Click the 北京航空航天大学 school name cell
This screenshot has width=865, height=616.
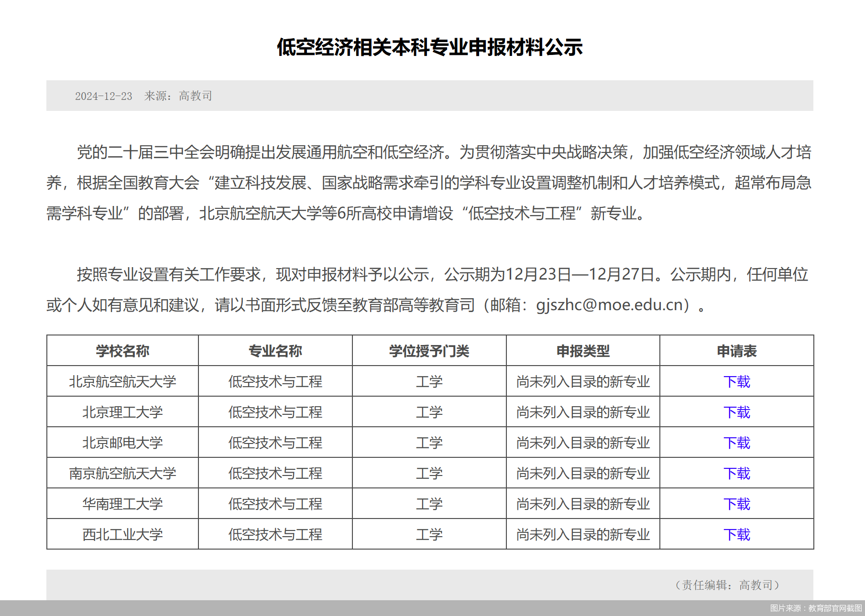pyautogui.click(x=122, y=381)
